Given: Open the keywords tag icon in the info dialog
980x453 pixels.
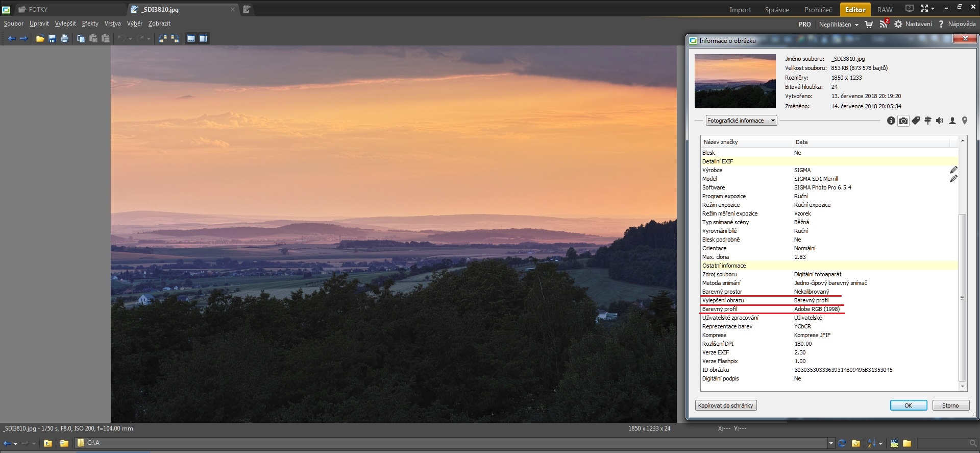Looking at the screenshot, I should tap(916, 121).
